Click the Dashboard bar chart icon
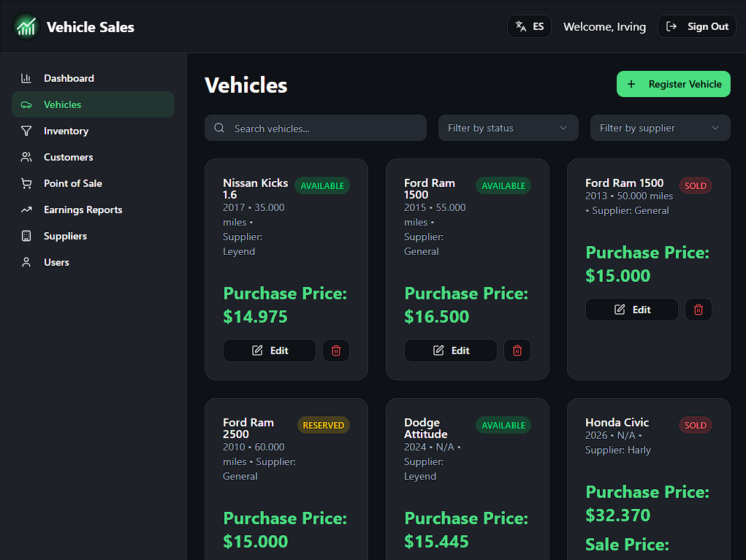Image resolution: width=746 pixels, height=560 pixels. click(26, 78)
